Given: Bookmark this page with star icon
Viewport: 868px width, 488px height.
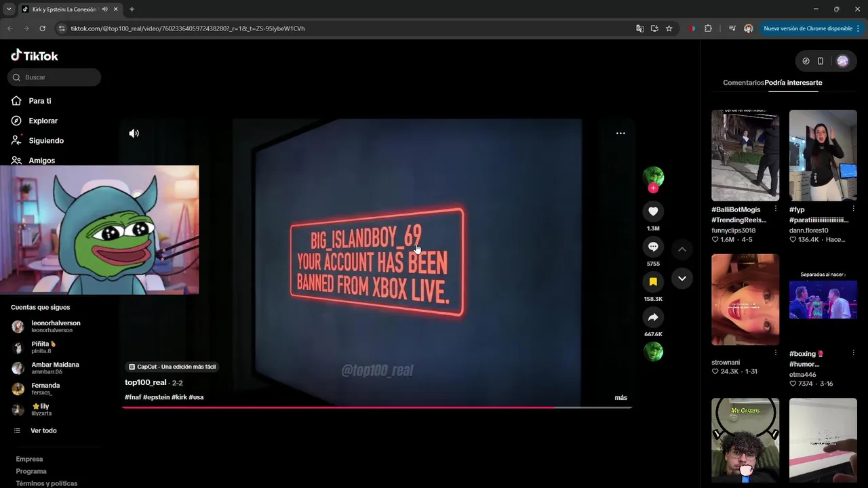Looking at the screenshot, I should [x=669, y=28].
